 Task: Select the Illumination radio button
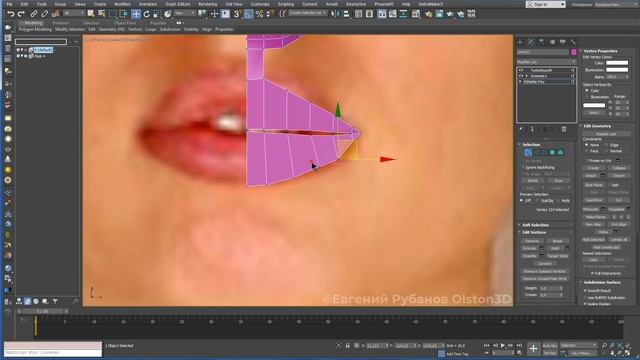coord(587,97)
